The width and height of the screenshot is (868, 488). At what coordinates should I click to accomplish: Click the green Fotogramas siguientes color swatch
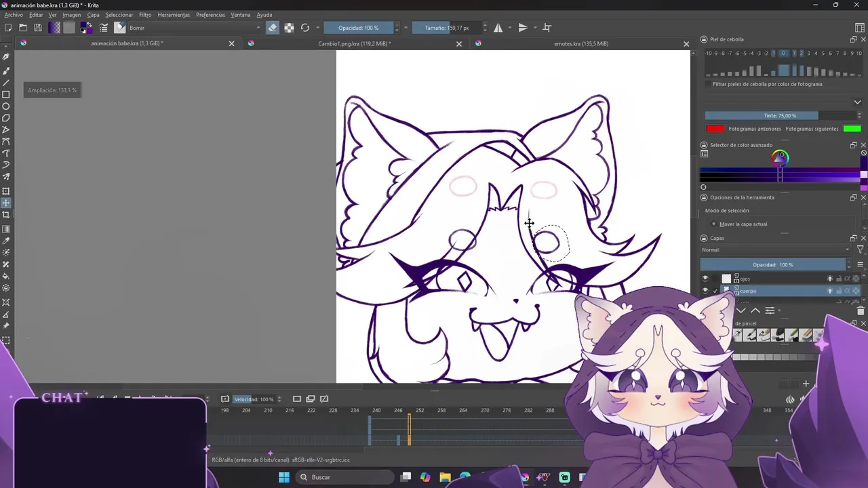[852, 129]
